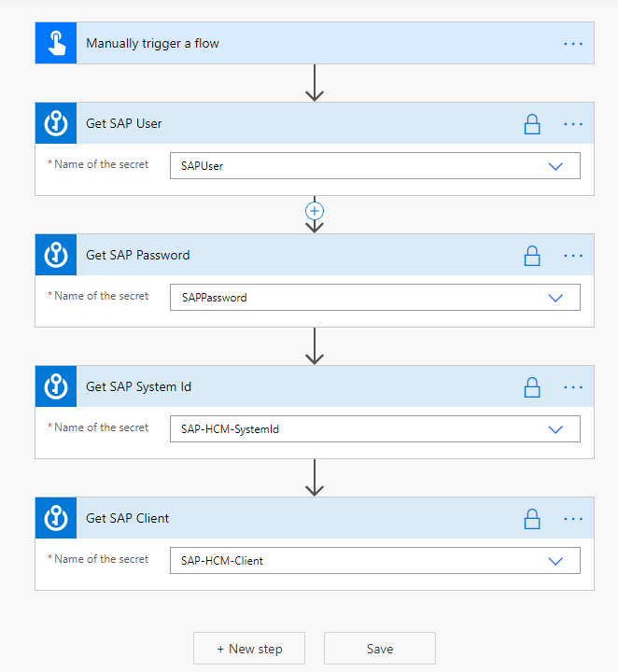Click the Key Vault icon on Get SAP System Id
This screenshot has width=618, height=672.
[x=56, y=386]
